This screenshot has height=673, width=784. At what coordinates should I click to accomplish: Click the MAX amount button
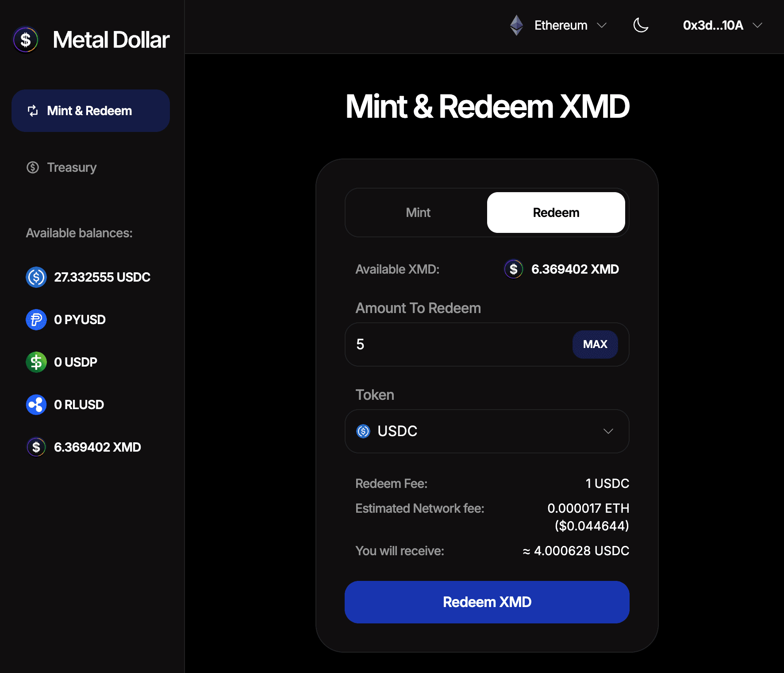tap(595, 344)
